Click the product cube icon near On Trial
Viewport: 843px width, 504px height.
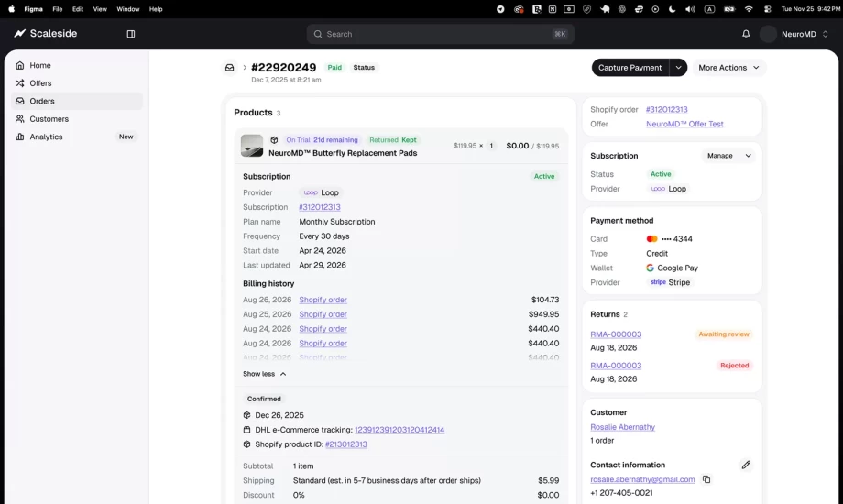(x=274, y=140)
